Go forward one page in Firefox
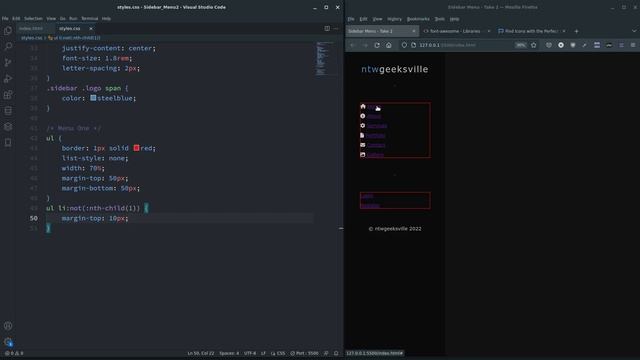Viewport: 640px width, 360px height. click(365, 45)
